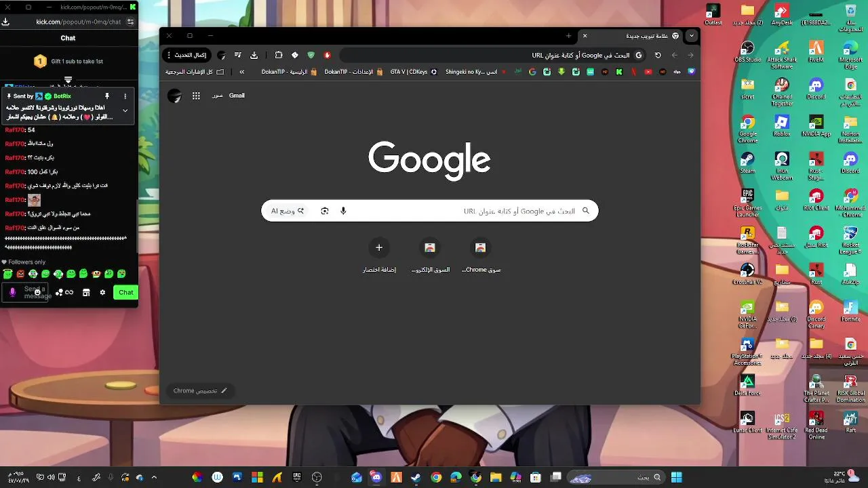The width and height of the screenshot is (868, 488).
Task: Open Chrome three-dot menu
Action: click(x=168, y=55)
